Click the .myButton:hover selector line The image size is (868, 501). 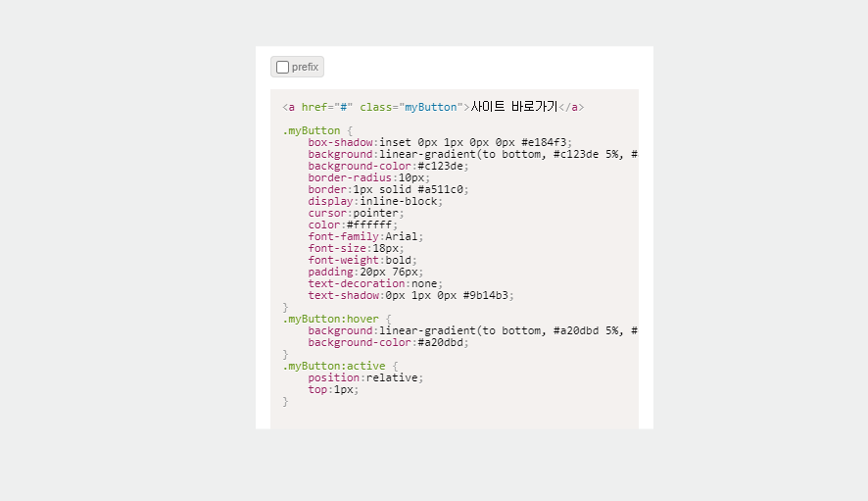[x=337, y=320]
